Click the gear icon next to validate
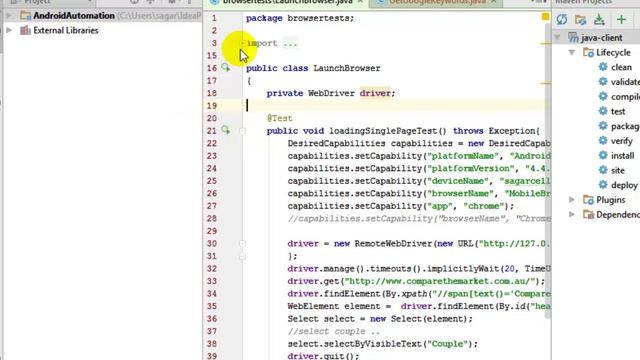Viewport: 640px width, 360px height. [603, 81]
